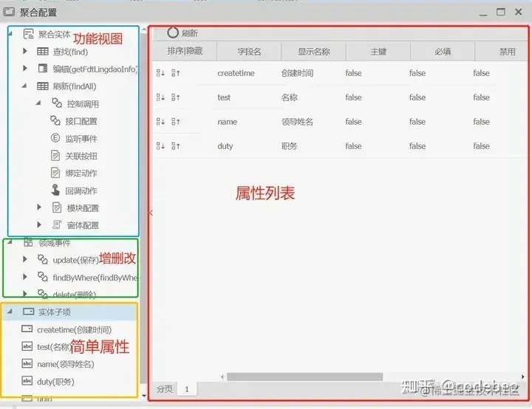Click the table's right scroll arrow
Screen dimensions: 532x409
click(522, 377)
